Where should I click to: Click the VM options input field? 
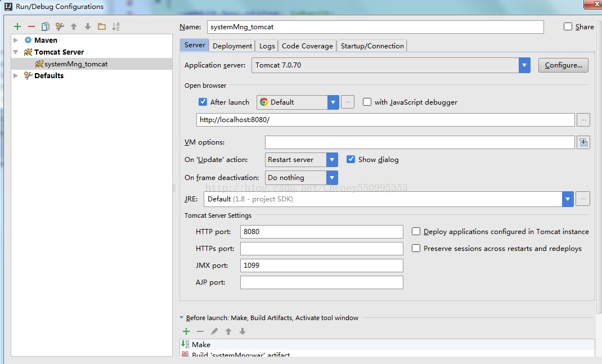pos(420,142)
